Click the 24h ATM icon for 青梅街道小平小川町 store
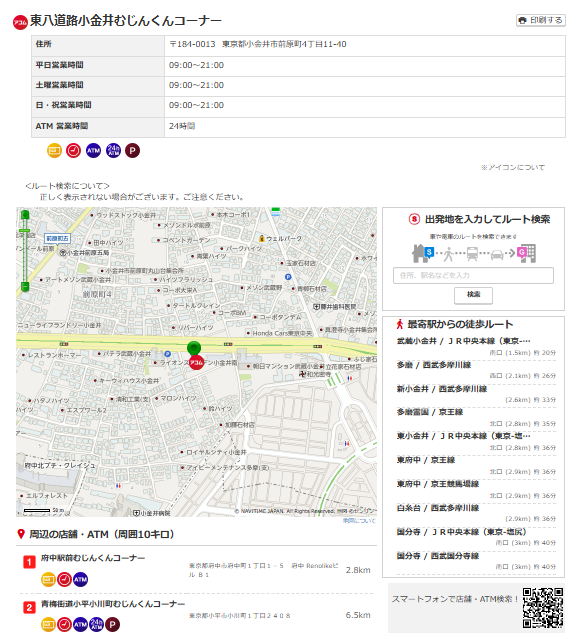Image resolution: width=570 pixels, height=633 pixels. coord(96,625)
